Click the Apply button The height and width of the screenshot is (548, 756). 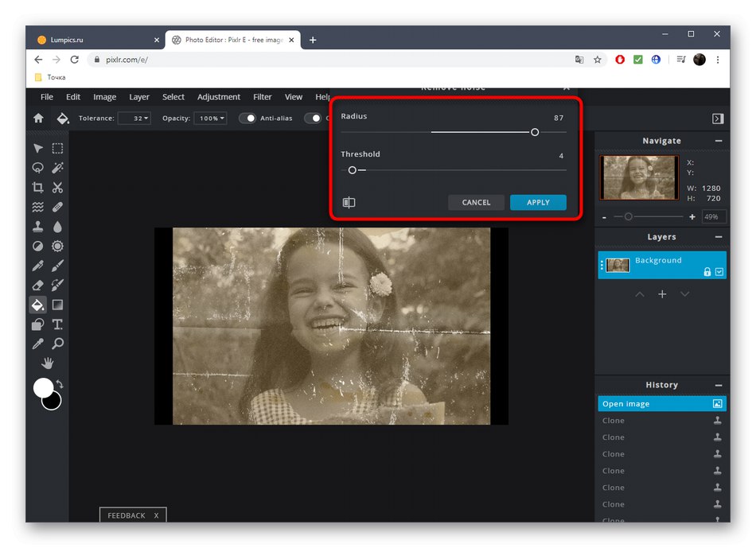pos(538,203)
